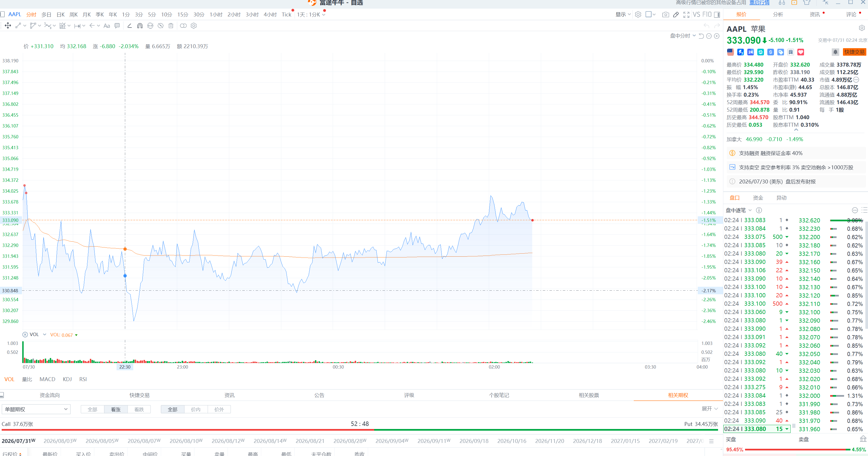Expand the 显示 display dropdown
Screen dimensions: 868x456
[x=623, y=14]
